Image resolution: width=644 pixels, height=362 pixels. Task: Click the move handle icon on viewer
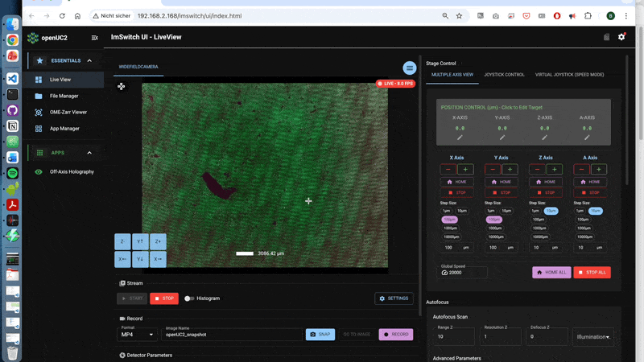pyautogui.click(x=121, y=86)
